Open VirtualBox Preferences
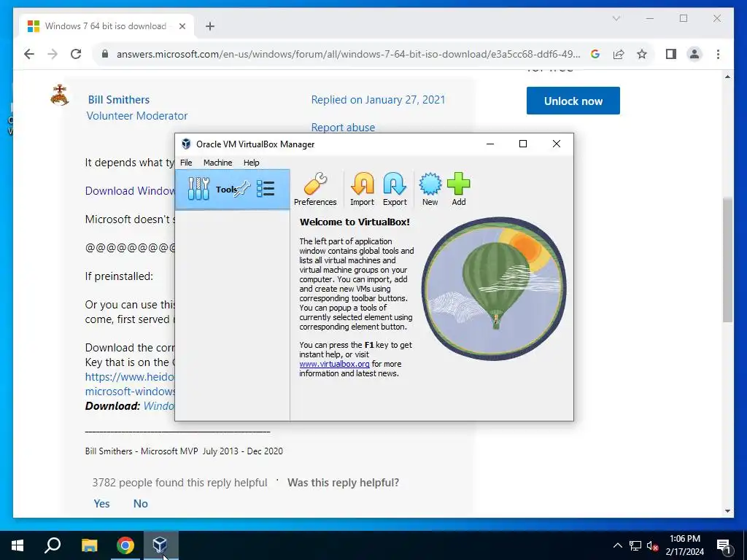Image resolution: width=747 pixels, height=560 pixels. coord(315,189)
